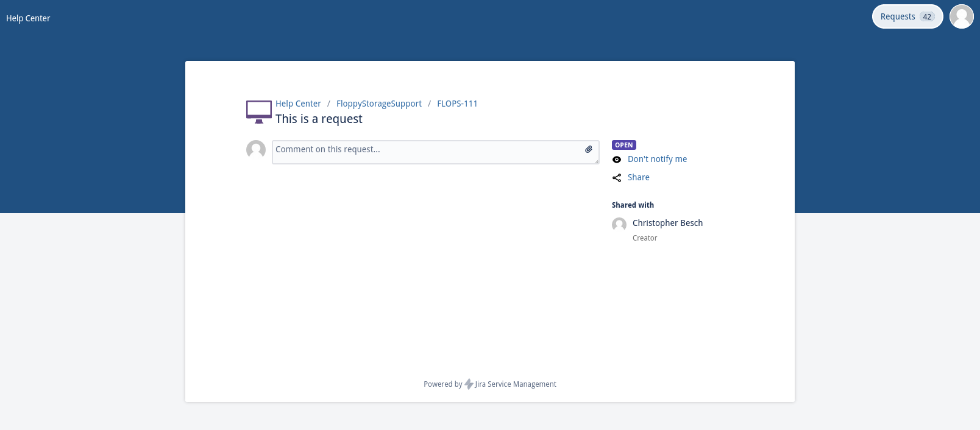Click the Jira Service Management logo icon
Viewport: 980px width, 430px height.
469,384
